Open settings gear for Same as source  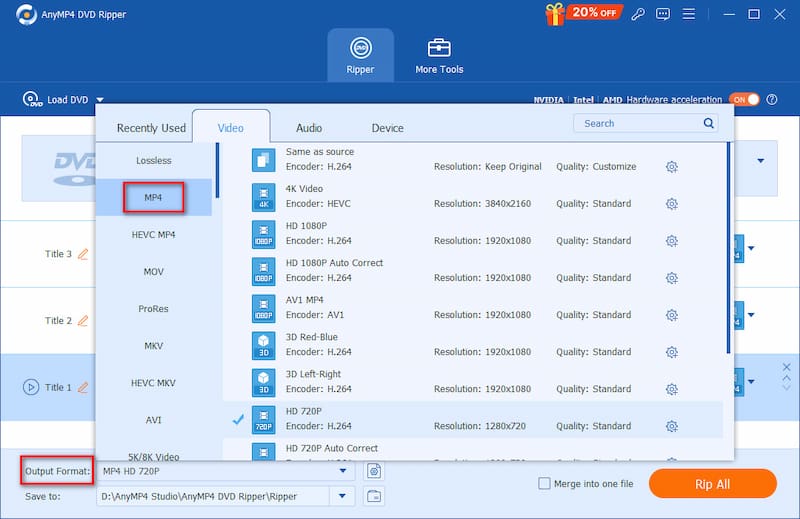pyautogui.click(x=672, y=167)
